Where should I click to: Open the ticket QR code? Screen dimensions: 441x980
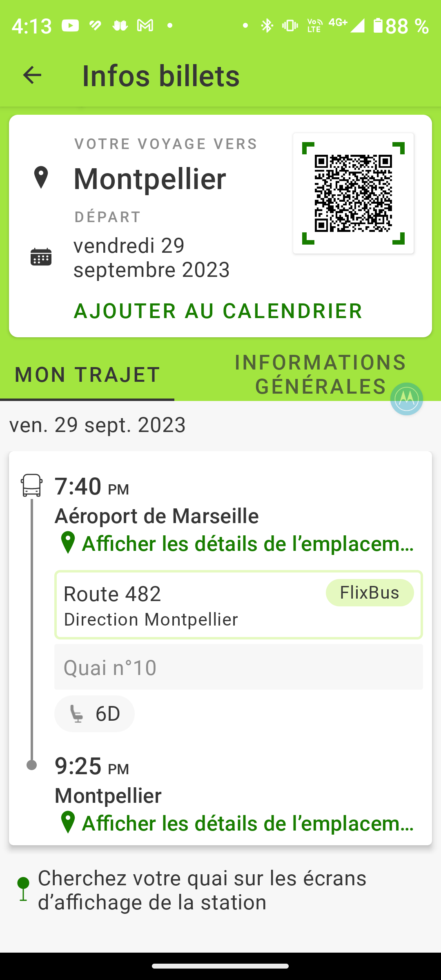click(x=353, y=193)
